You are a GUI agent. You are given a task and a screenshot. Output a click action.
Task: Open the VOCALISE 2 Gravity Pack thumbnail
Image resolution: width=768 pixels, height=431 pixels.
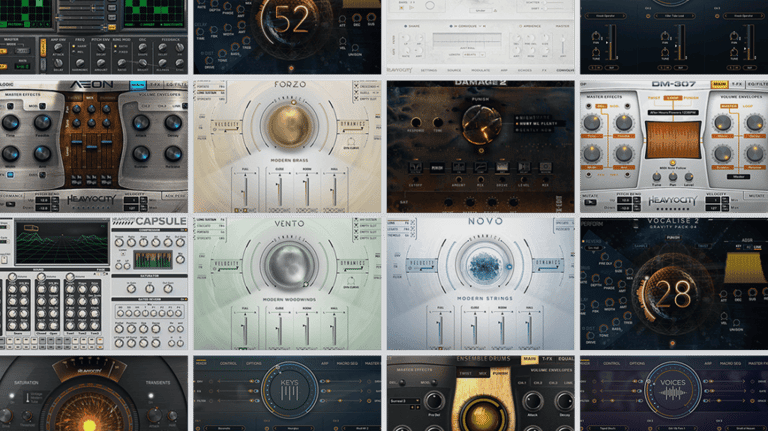pyautogui.click(x=674, y=284)
